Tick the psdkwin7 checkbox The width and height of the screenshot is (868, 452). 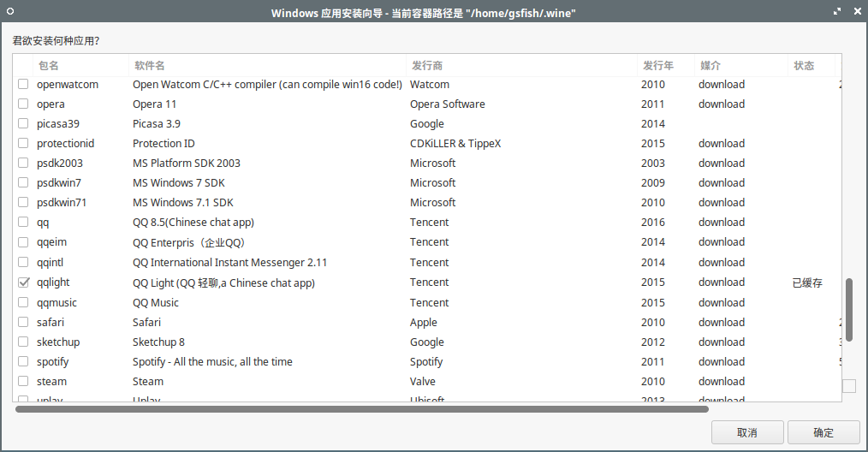click(23, 182)
